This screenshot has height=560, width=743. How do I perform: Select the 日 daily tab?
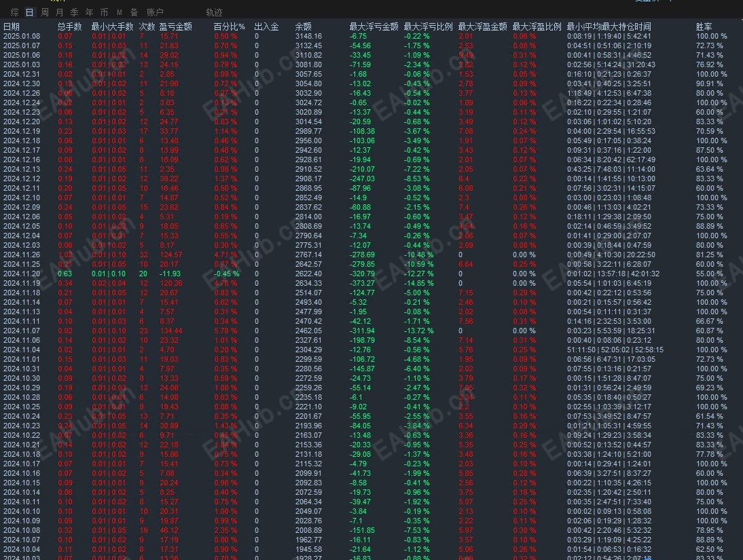(29, 12)
